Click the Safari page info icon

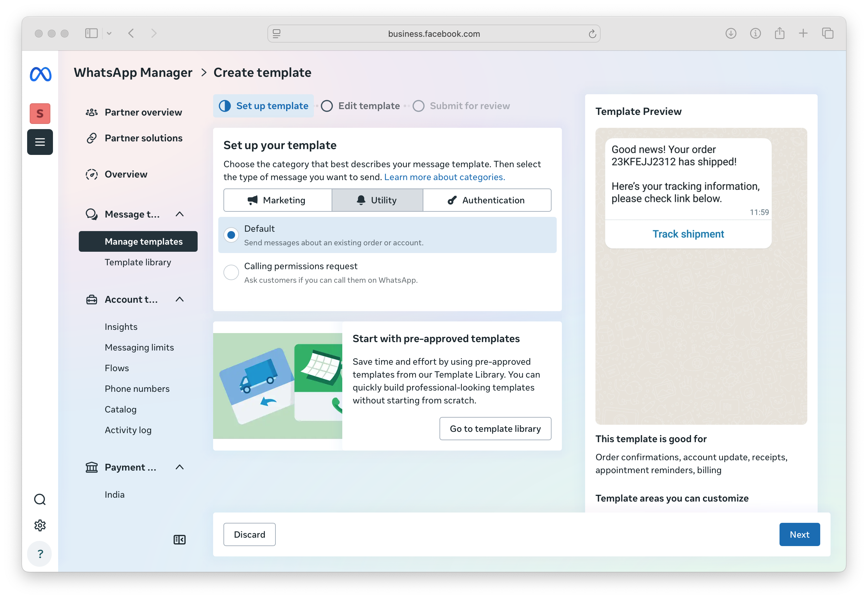(x=755, y=33)
